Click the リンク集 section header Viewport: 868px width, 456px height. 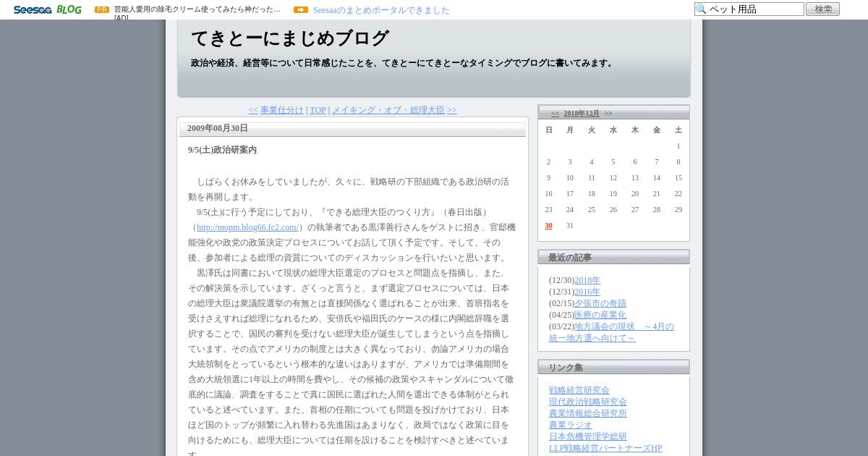(613, 367)
